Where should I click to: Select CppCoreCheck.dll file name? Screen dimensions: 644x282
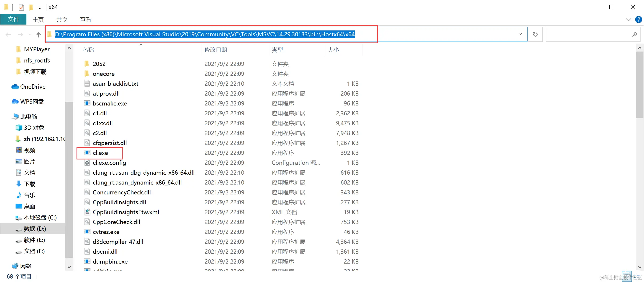click(117, 222)
